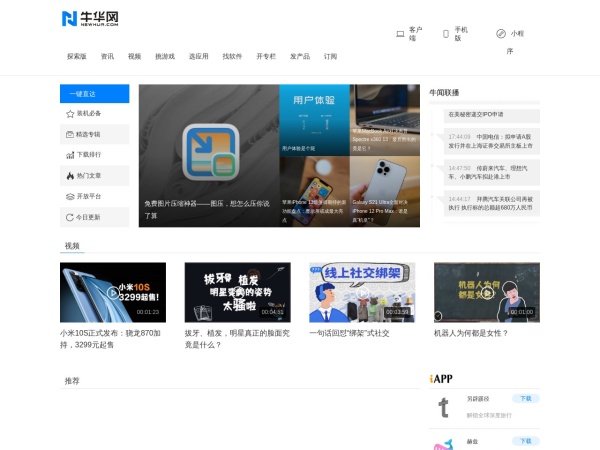Open the 资讯 navigation tab
Viewport: 600px width, 450px height.
[x=107, y=57]
